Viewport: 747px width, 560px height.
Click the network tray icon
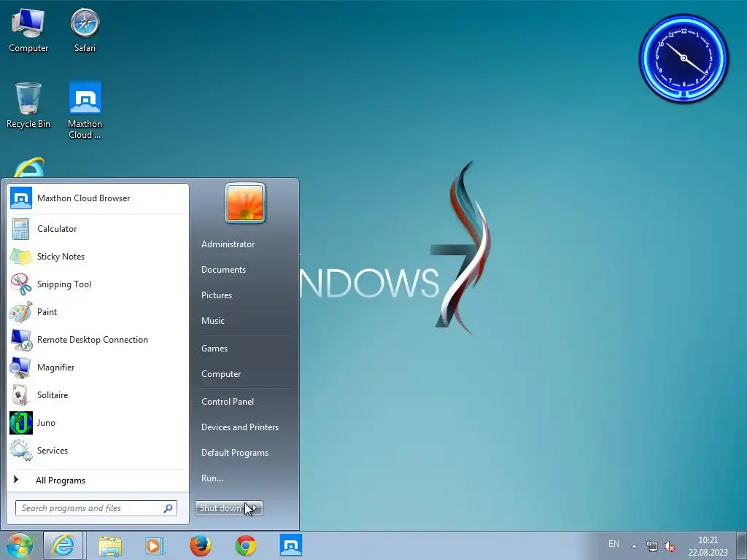click(651, 546)
